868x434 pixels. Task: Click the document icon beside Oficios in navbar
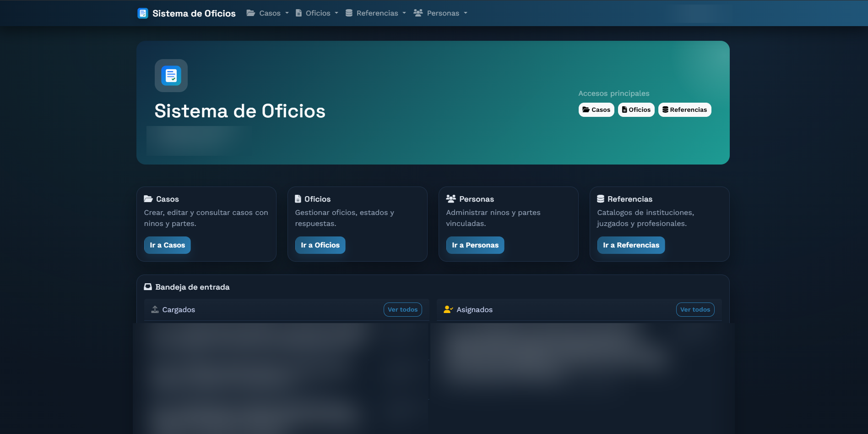(298, 13)
